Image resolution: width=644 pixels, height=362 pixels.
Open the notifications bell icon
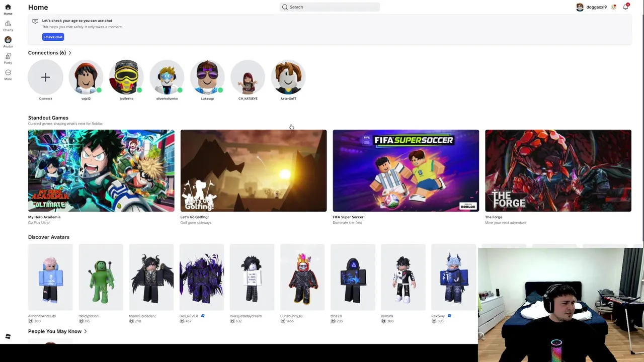(x=625, y=7)
